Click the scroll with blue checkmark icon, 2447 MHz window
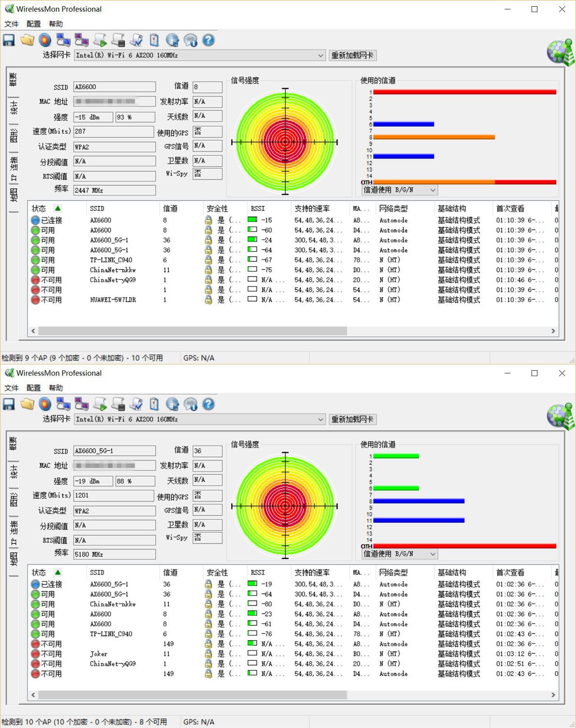The image size is (576, 728). 136,40
